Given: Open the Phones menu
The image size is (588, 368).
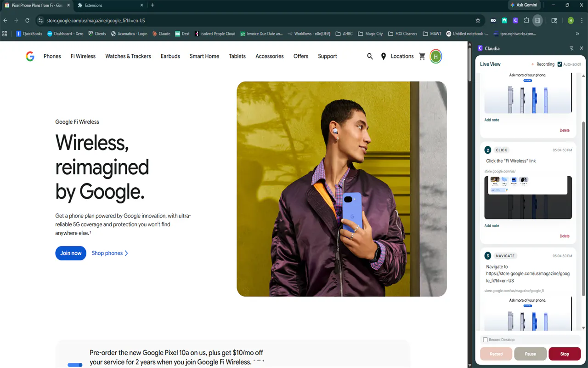Looking at the screenshot, I should click(x=52, y=56).
